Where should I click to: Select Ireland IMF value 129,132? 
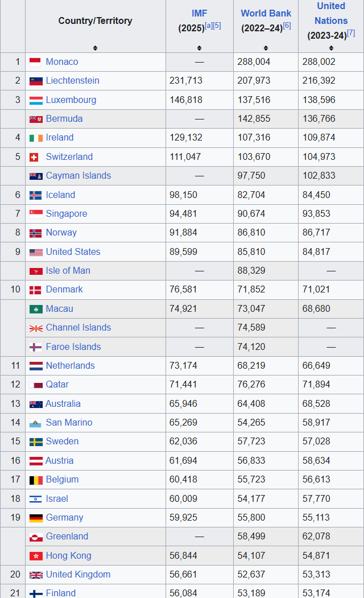pyautogui.click(x=186, y=138)
